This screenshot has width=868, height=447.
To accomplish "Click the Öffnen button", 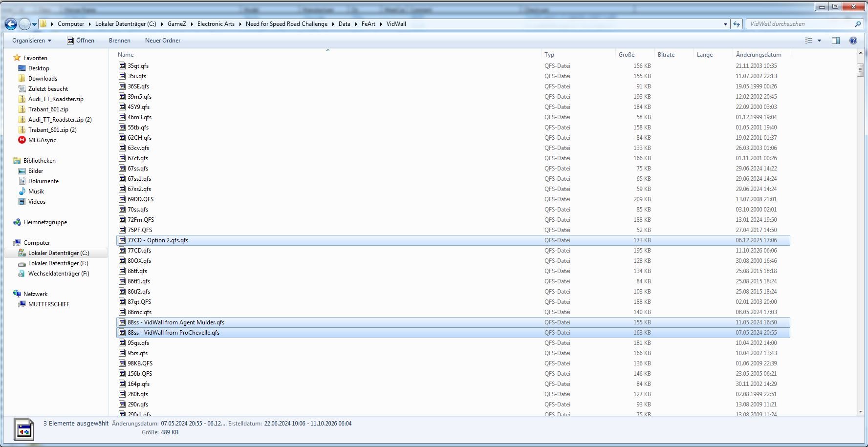I will (81, 41).
